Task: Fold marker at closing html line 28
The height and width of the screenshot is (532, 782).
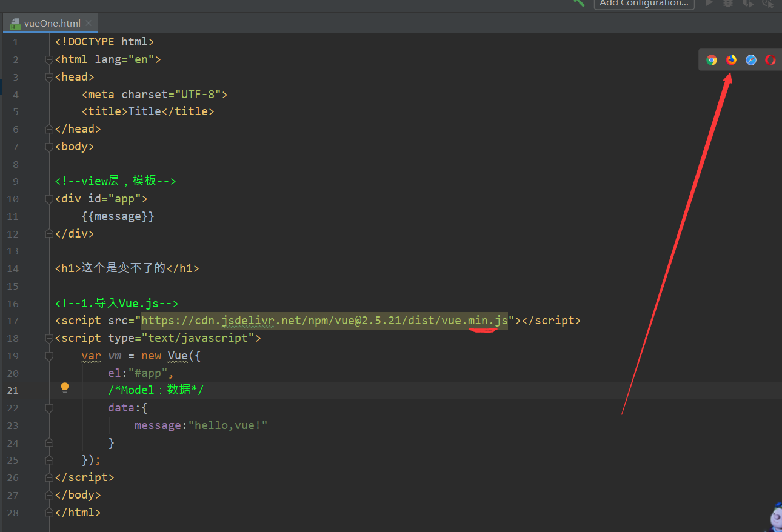Action: (x=49, y=513)
